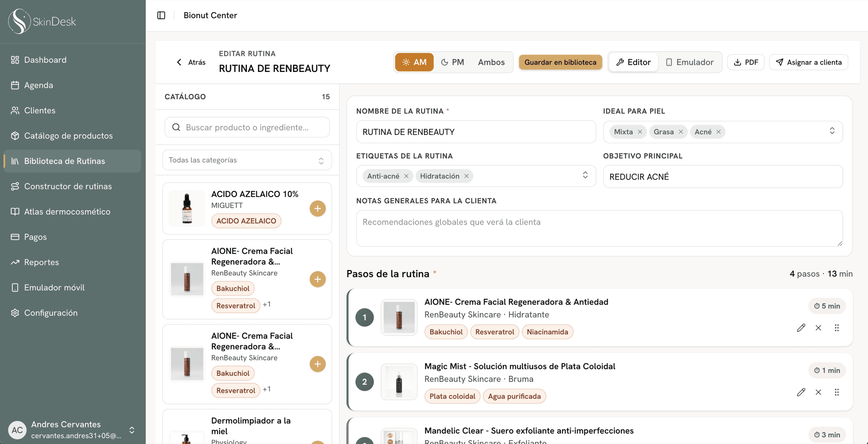Click 3 min badge on Mandelic Clear
Viewport: 868px width, 444px height.
[x=827, y=435]
